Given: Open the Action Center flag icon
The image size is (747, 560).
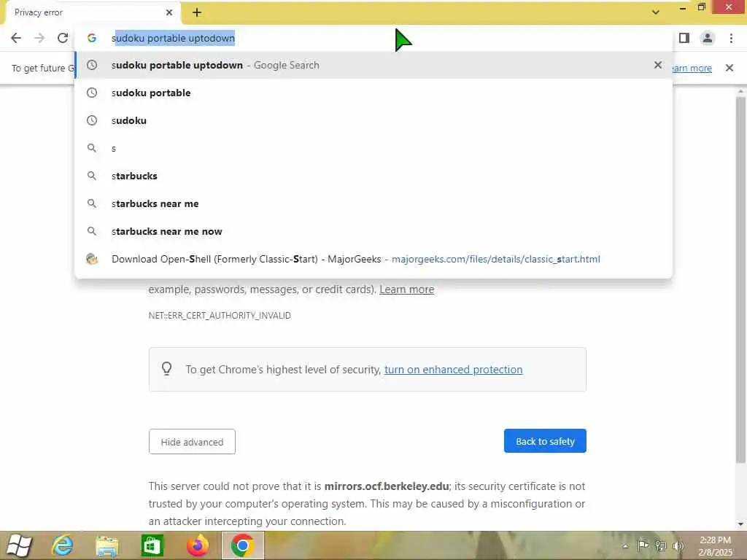Looking at the screenshot, I should pyautogui.click(x=643, y=545).
